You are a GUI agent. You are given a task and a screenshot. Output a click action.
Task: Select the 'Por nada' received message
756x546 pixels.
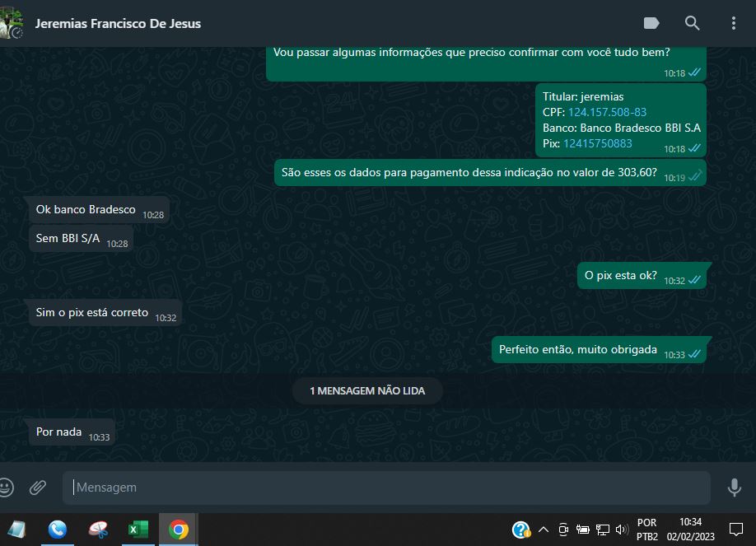(x=58, y=432)
